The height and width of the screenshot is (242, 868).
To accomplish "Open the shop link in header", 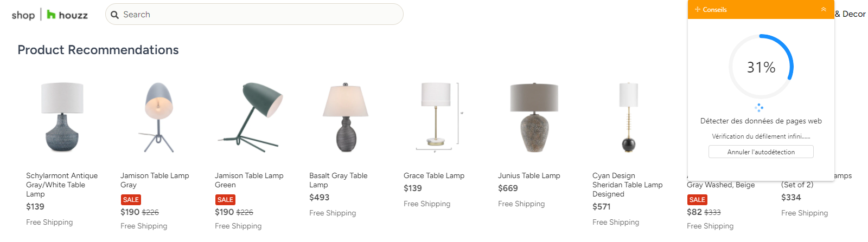I will (23, 15).
